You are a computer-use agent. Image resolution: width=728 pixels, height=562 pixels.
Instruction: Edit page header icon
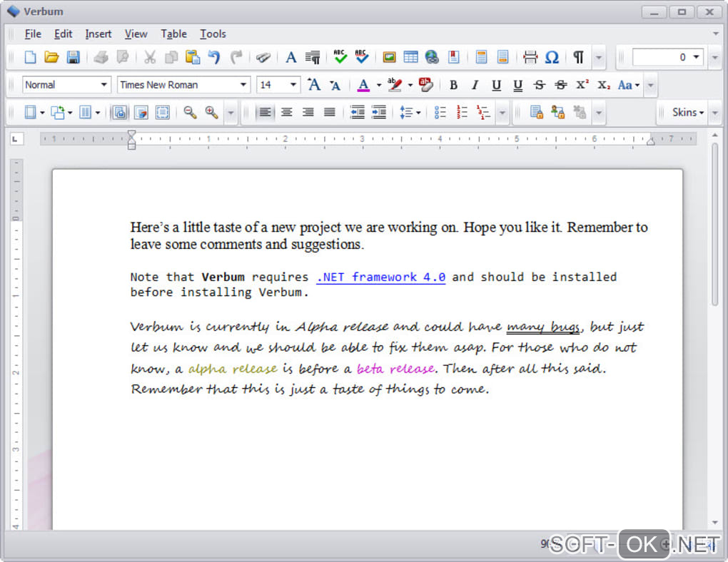tap(482, 58)
